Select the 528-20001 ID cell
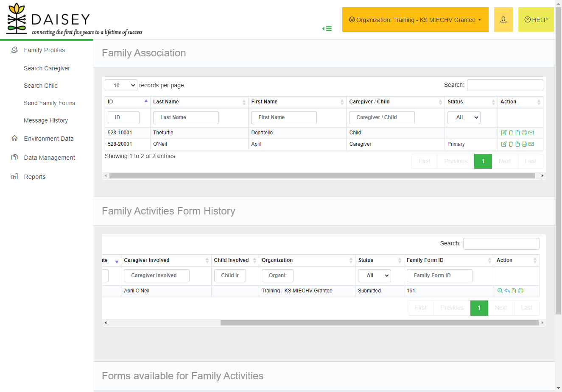Viewport: 562px width, 392px height. 128,144
